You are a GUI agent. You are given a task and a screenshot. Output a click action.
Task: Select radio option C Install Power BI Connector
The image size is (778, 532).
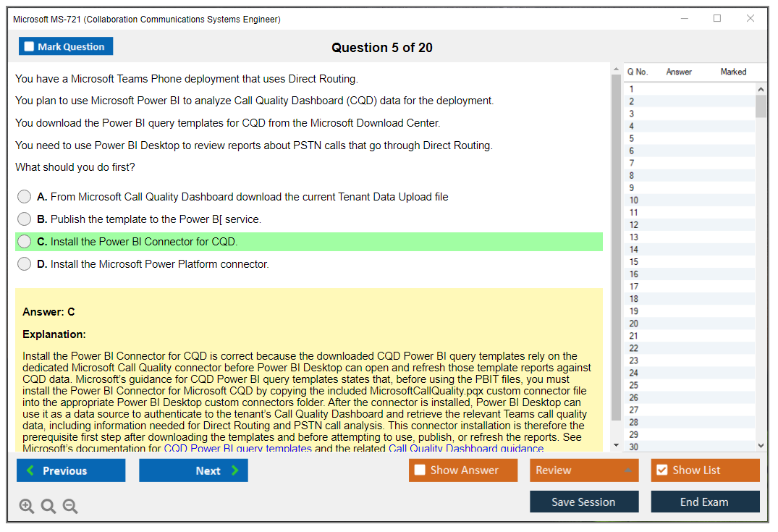point(25,242)
